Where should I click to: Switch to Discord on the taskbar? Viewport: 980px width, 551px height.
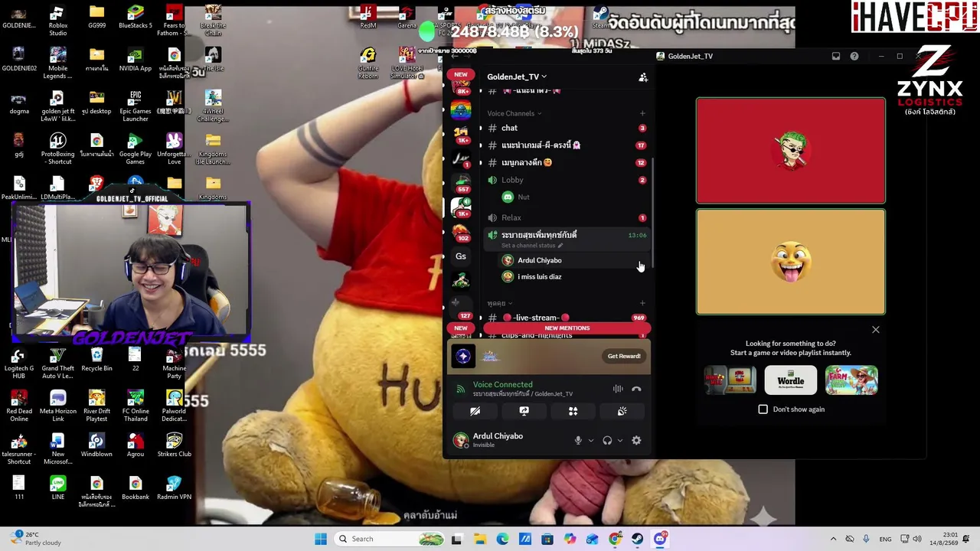click(660, 539)
